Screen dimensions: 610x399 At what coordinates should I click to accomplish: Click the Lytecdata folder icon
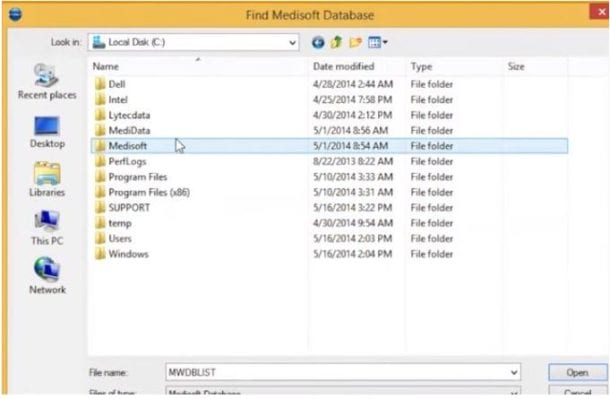(100, 115)
